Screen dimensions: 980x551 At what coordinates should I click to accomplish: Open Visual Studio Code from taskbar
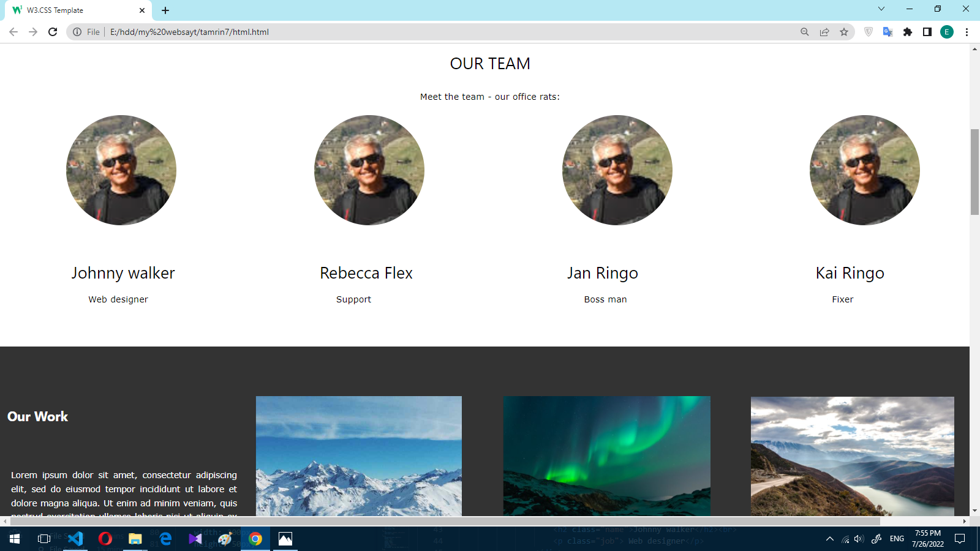point(75,539)
